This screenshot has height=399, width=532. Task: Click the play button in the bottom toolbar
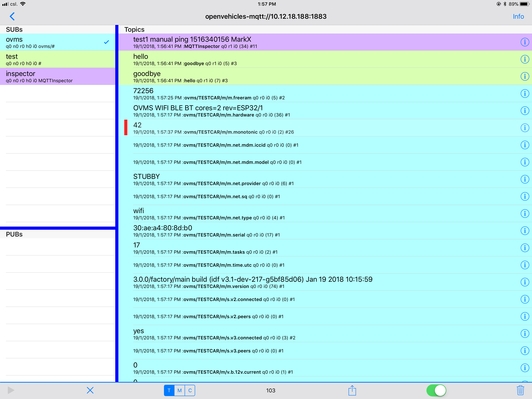click(x=11, y=390)
